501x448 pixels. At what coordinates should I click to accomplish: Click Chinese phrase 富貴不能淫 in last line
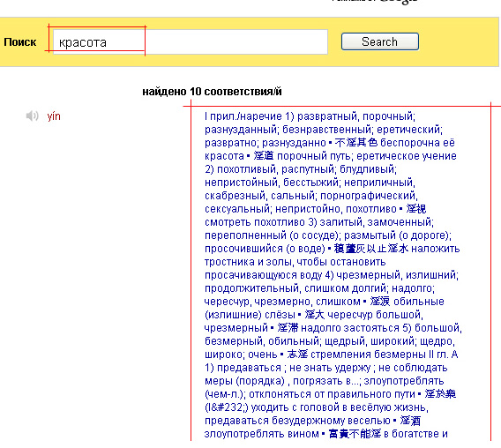click(355, 434)
